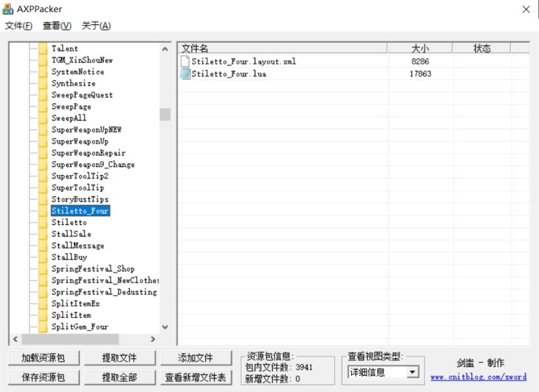
Task: Sort by the 大小 column header
Action: point(420,48)
